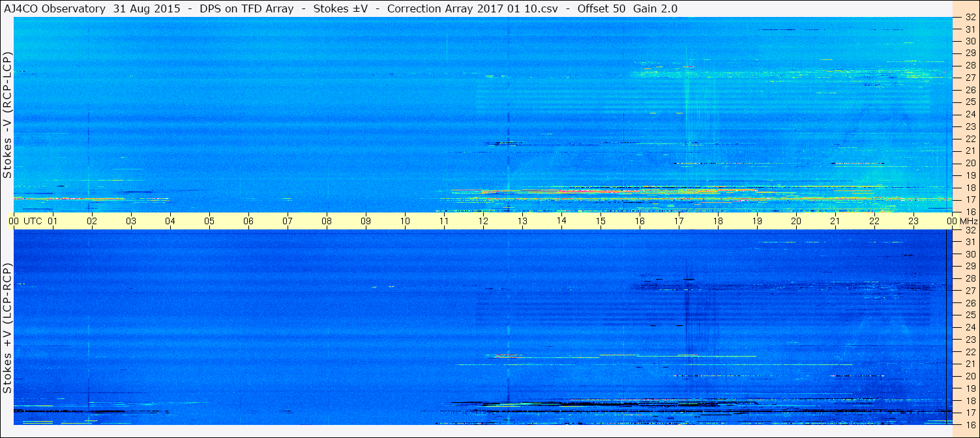Click 16 MHz on the Stokes +V frequency scale
Viewport: 980px width, 438px height.
click(x=970, y=424)
